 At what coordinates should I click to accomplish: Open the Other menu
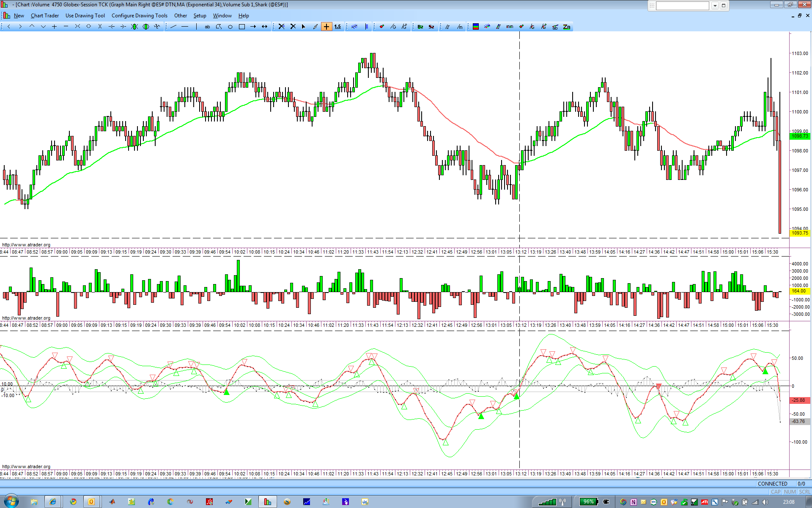click(181, 16)
